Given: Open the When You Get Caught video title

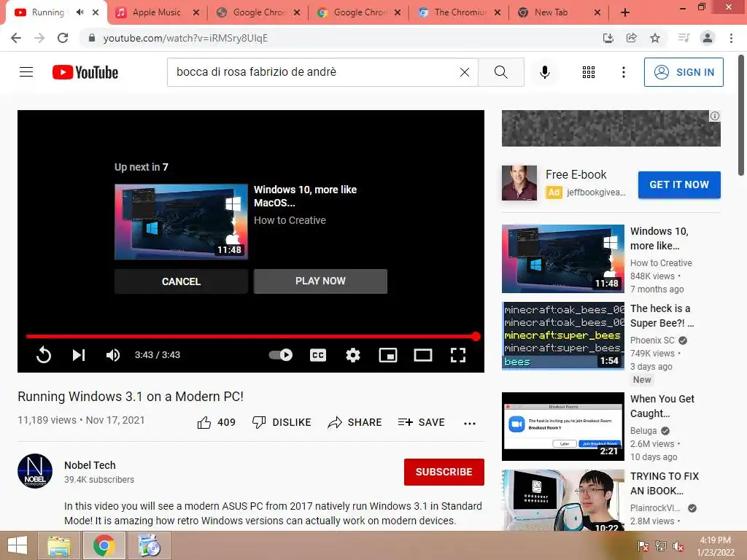Looking at the screenshot, I should (662, 406).
